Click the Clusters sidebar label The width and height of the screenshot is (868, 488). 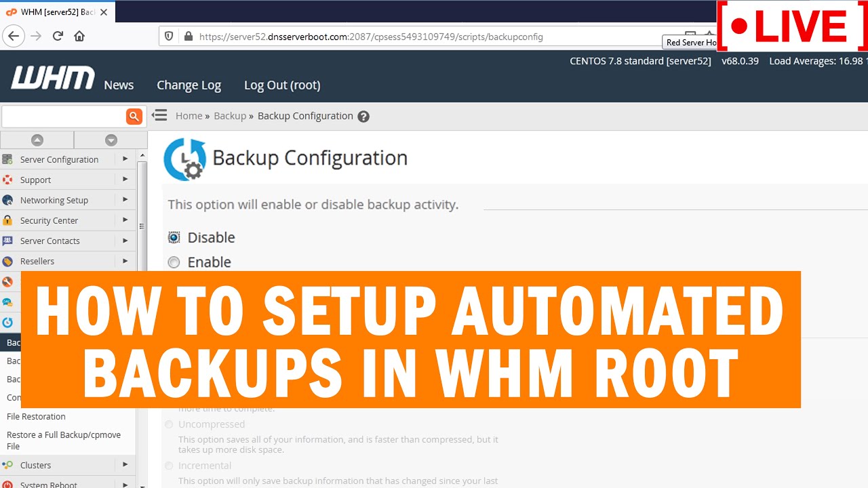pos(35,465)
